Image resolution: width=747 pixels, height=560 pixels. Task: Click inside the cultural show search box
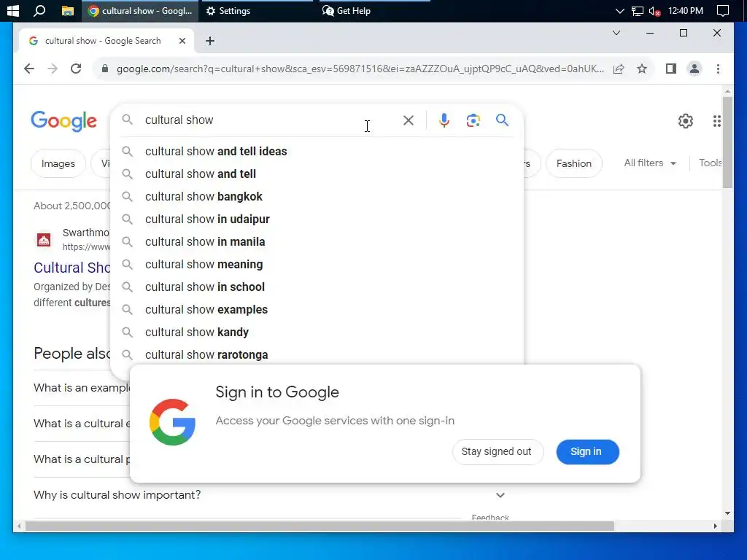(x=267, y=120)
